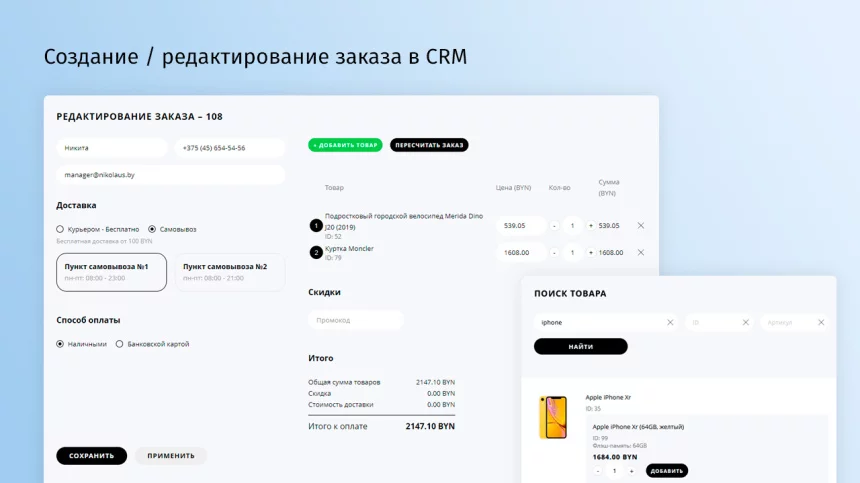
Task: Clear the Артикул search field with X
Action: [x=821, y=322]
